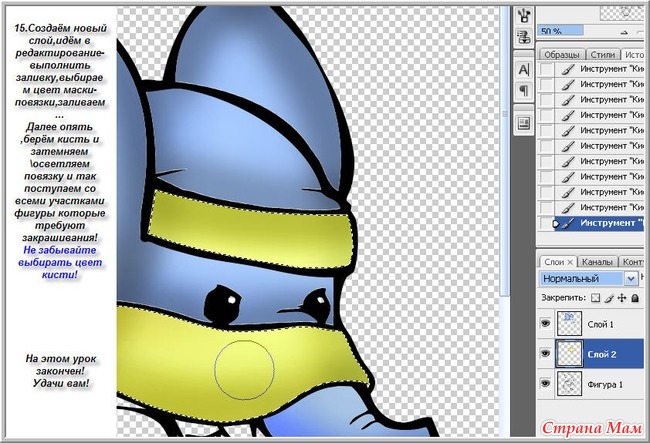Switch to the Стили tab

[x=603, y=54]
